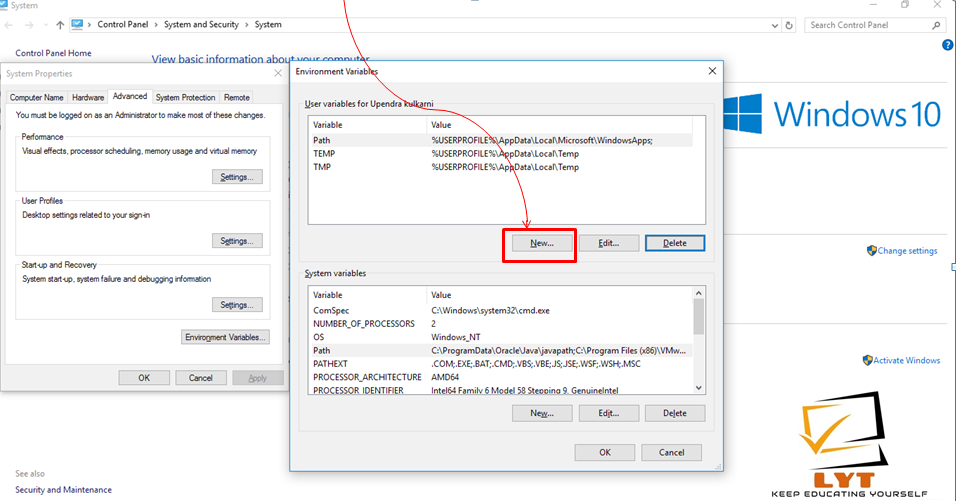Click Delete under User variables

pyautogui.click(x=675, y=243)
